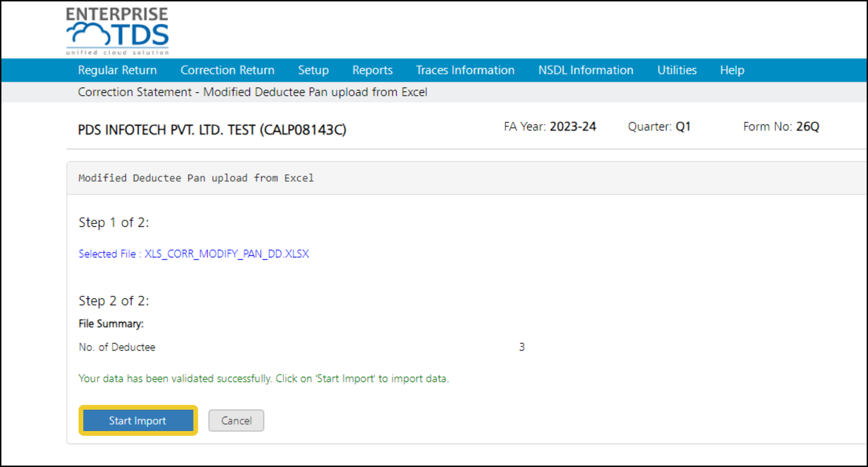868x467 pixels.
Task: Click the Start Import button
Action: point(138,420)
